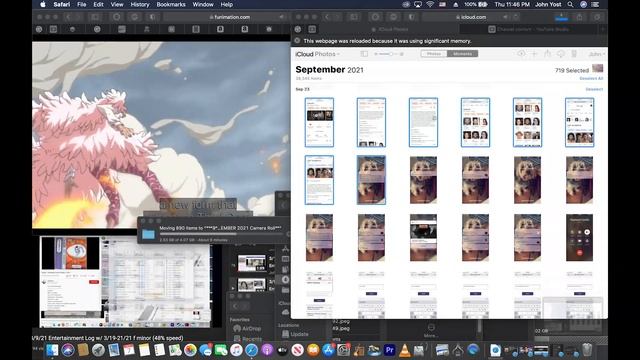This screenshot has width=640, height=360.
Task: Go back in the funimation.com Safari window
Action: click(x=68, y=17)
